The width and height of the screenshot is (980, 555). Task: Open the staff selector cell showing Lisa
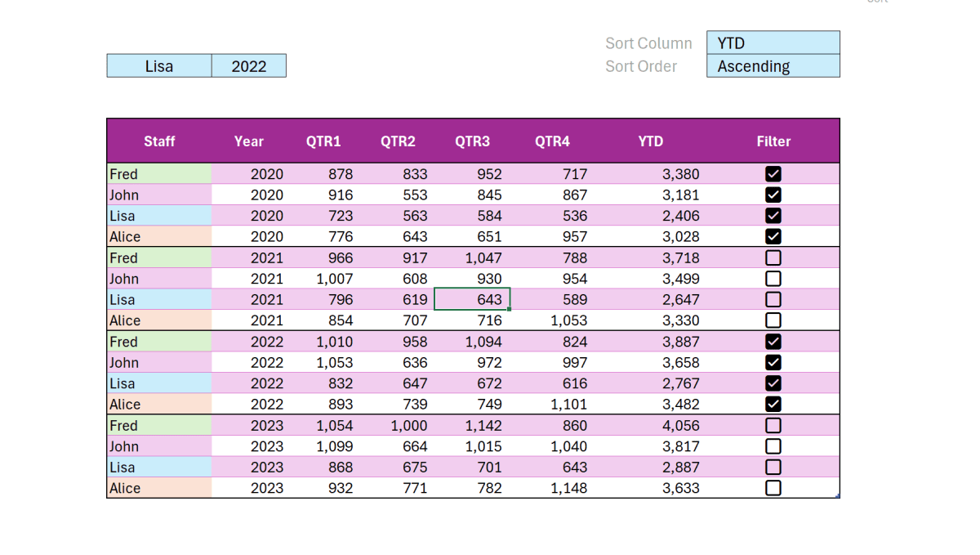(159, 66)
